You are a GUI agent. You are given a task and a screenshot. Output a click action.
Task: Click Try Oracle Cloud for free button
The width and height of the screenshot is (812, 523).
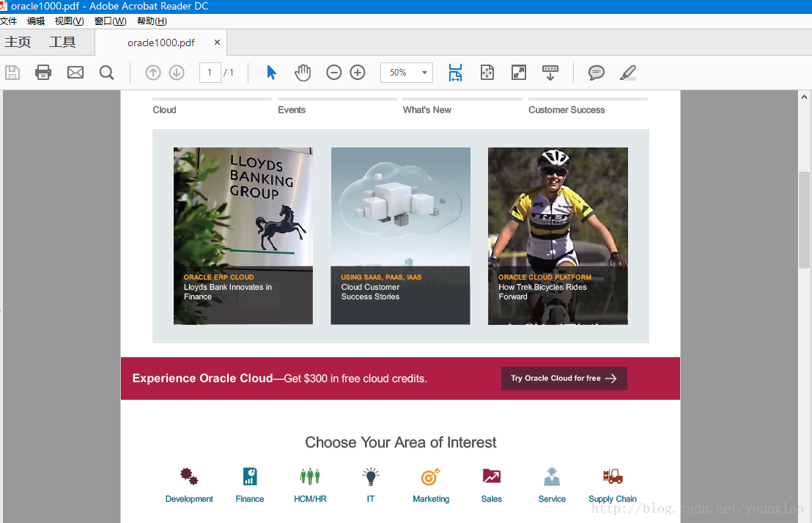coord(564,378)
